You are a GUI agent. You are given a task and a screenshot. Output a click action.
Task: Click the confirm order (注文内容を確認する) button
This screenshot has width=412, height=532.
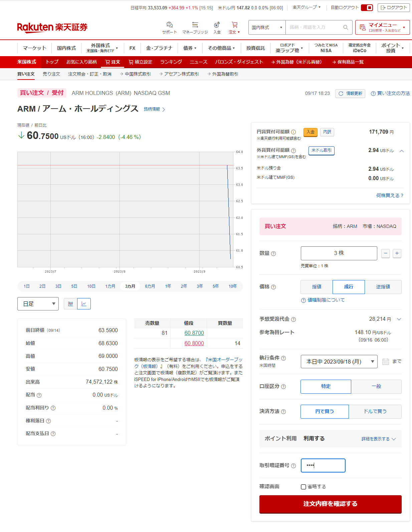pos(330,504)
